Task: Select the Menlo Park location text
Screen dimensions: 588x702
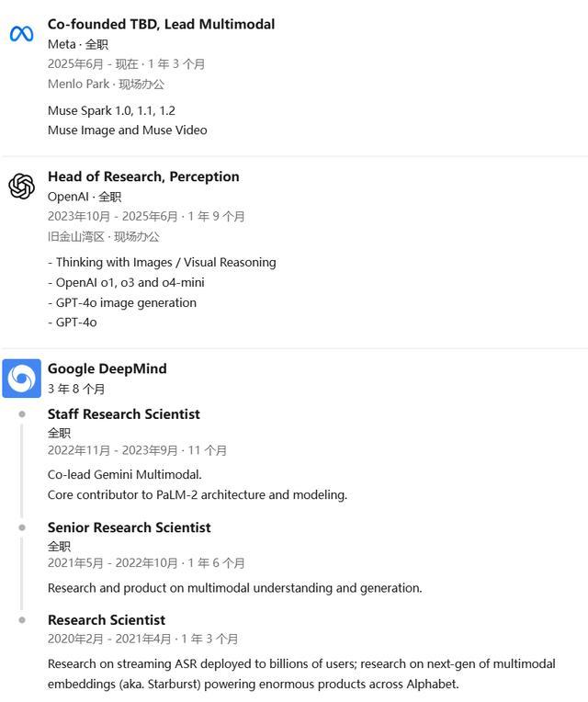Action: click(78, 84)
